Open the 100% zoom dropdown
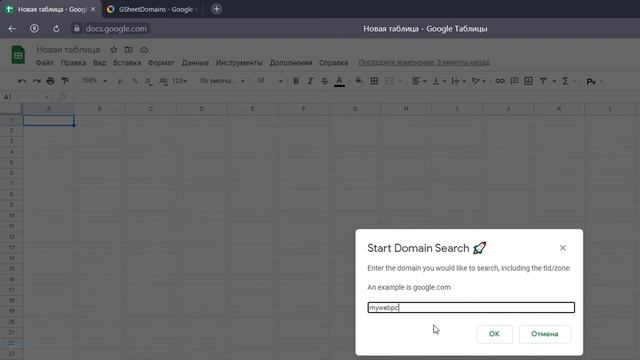640x360 pixels. 94,81
